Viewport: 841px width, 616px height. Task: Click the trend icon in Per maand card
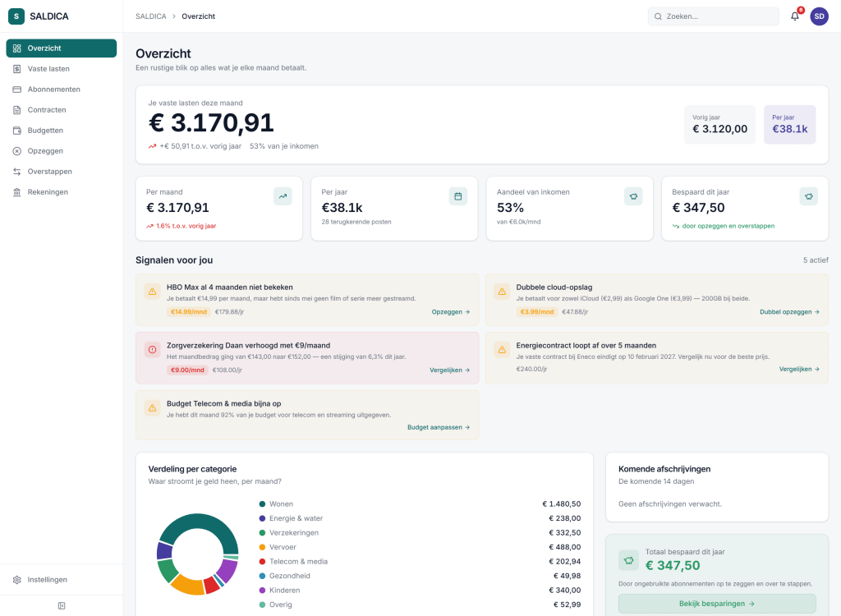(283, 196)
